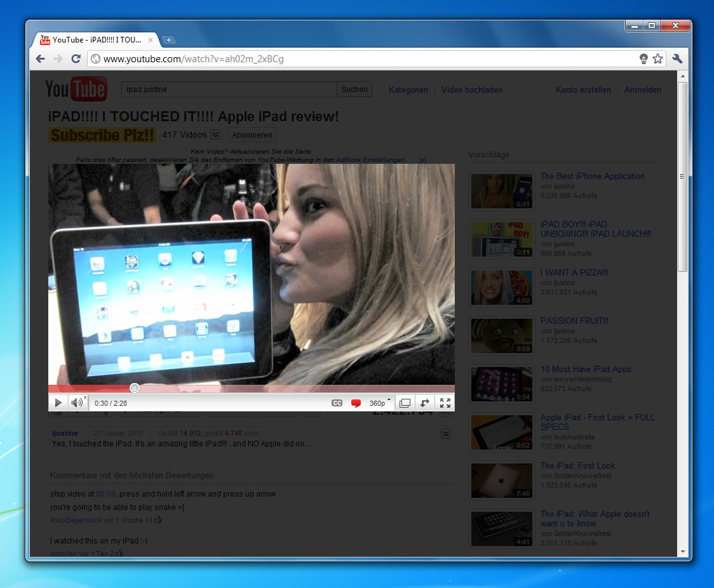Click the address bar URL
Image resolution: width=714 pixels, height=588 pixels.
click(194, 58)
